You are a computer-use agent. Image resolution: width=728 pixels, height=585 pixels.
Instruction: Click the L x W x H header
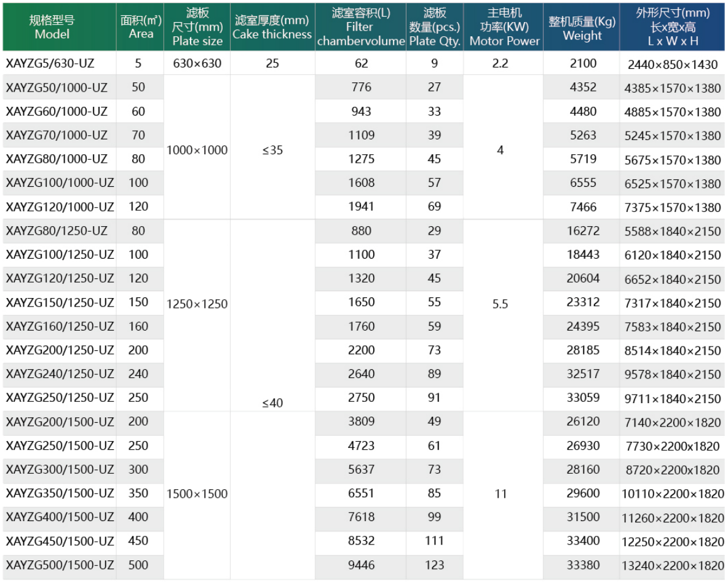[x=672, y=27]
